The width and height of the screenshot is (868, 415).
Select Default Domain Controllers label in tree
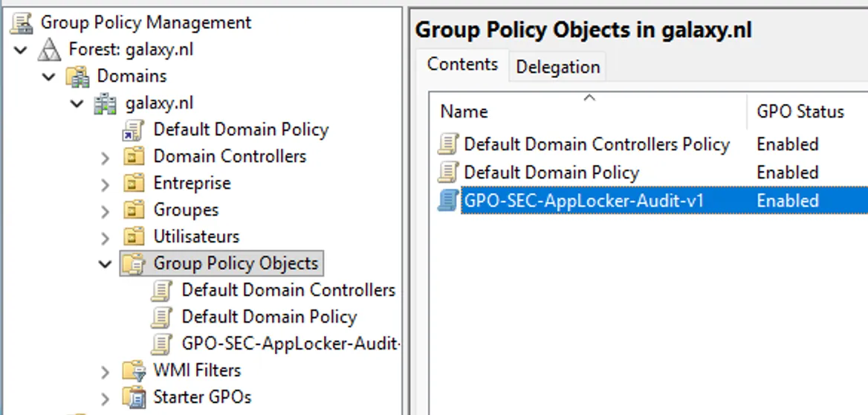(x=288, y=290)
